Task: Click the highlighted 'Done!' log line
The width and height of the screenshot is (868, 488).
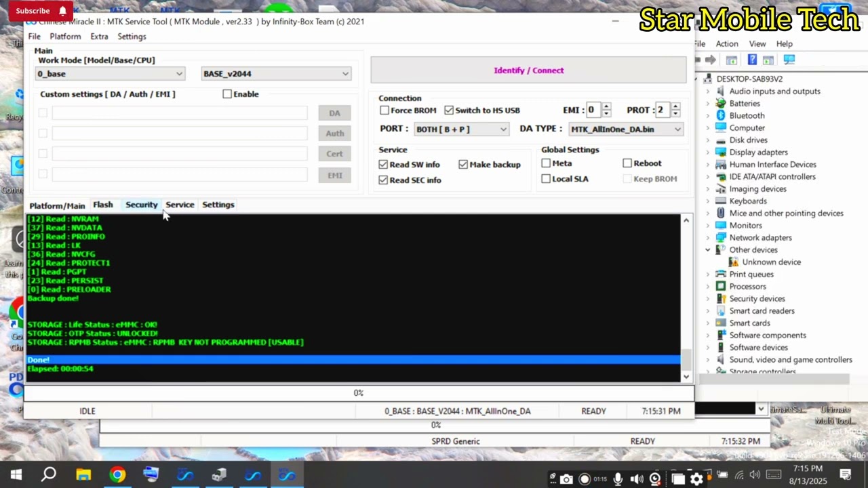Action: coord(353,360)
